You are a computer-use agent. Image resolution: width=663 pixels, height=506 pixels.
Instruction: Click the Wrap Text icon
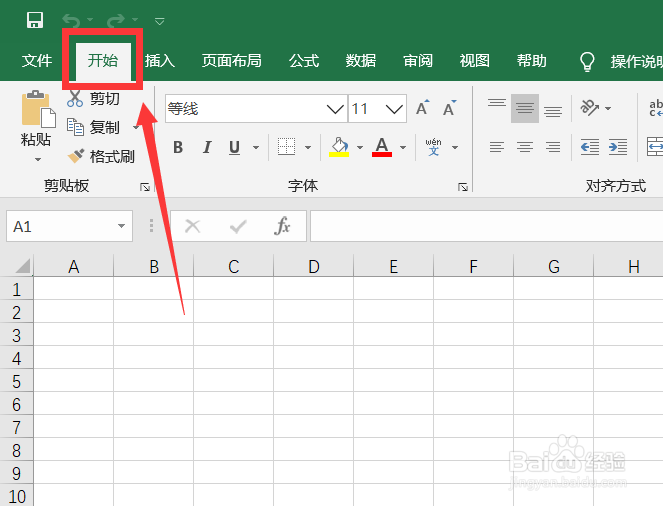(x=656, y=108)
